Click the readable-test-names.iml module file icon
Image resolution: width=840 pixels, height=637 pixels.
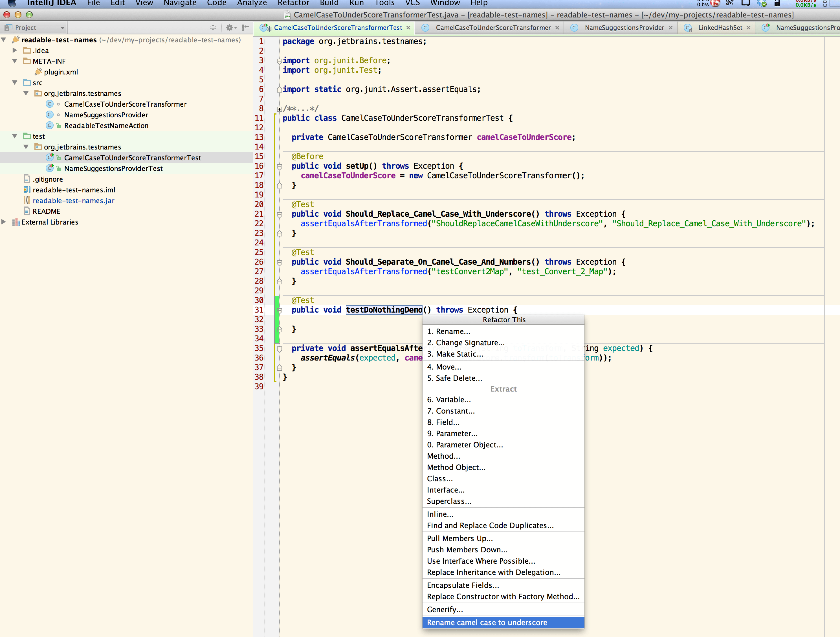click(x=27, y=190)
